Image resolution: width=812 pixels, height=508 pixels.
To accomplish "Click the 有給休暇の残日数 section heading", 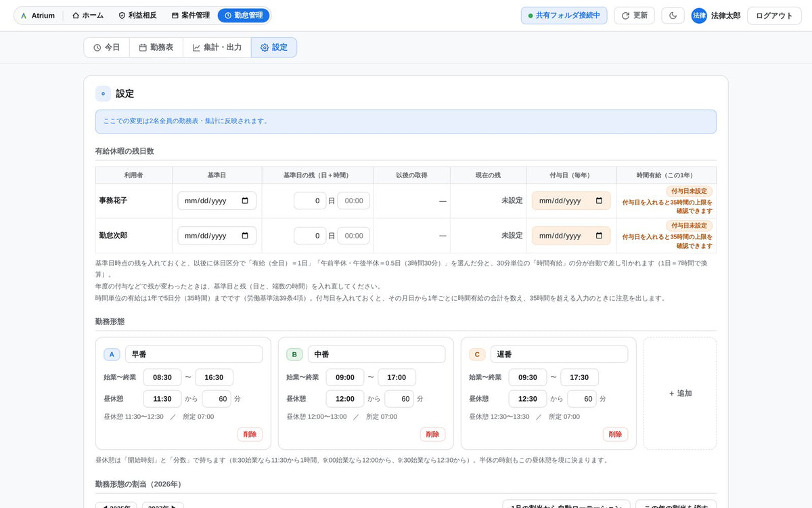I will [125, 151].
